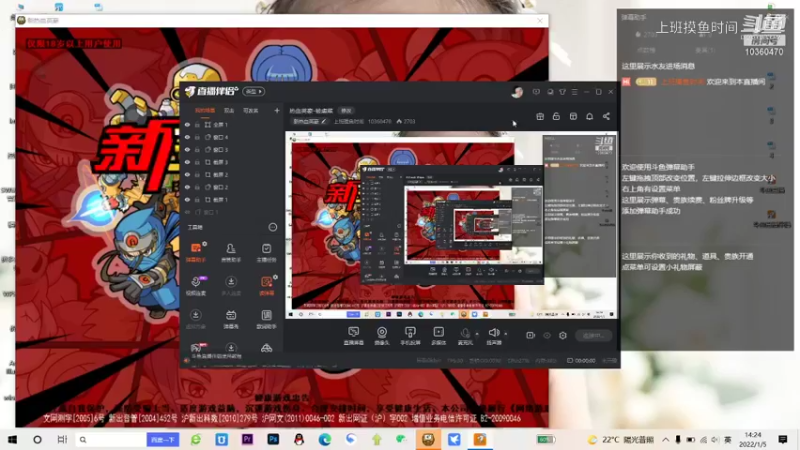Open Photoshop from taskbar
800x450 pixels.
pos(273,439)
